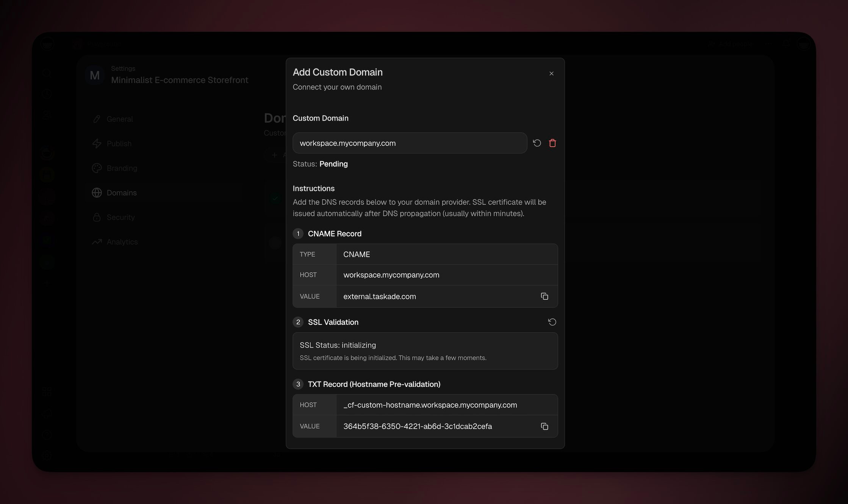The width and height of the screenshot is (848, 504).
Task: Click the search icon in left sidebar
Action: click(47, 74)
